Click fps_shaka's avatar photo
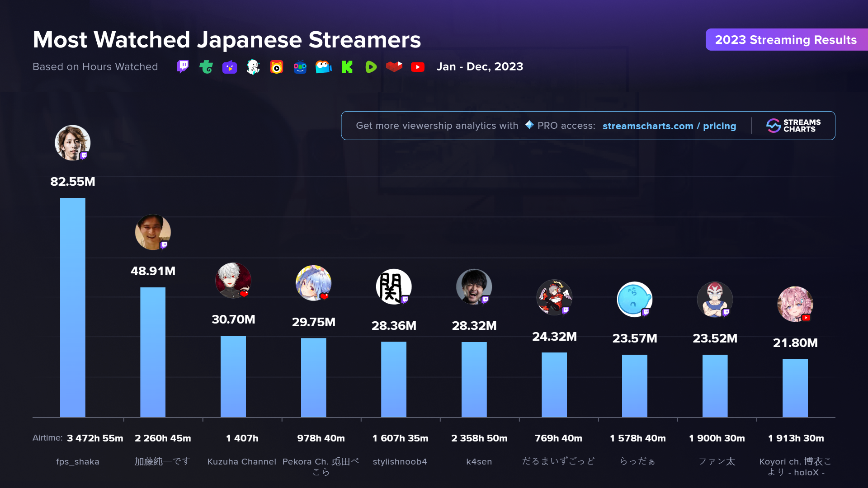The height and width of the screenshot is (488, 868). (72, 143)
